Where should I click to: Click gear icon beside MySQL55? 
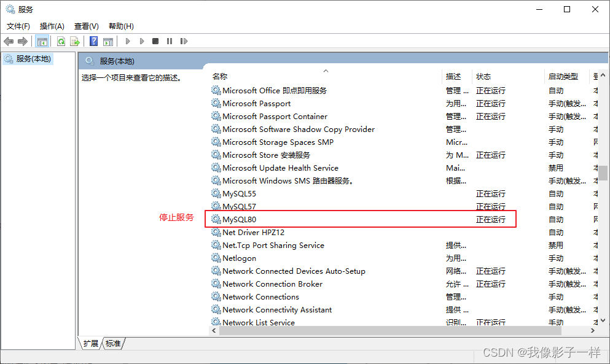[216, 193]
